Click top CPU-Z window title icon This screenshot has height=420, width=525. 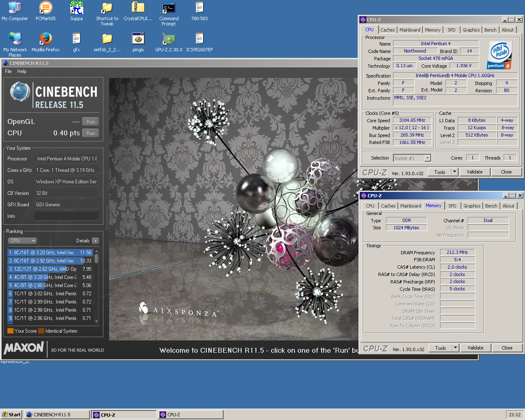(x=363, y=20)
